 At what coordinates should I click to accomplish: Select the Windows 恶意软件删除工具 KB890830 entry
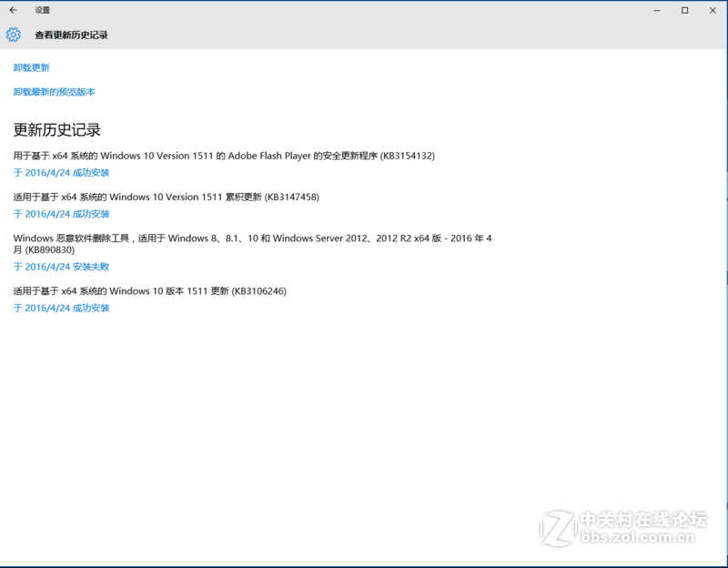tap(253, 244)
